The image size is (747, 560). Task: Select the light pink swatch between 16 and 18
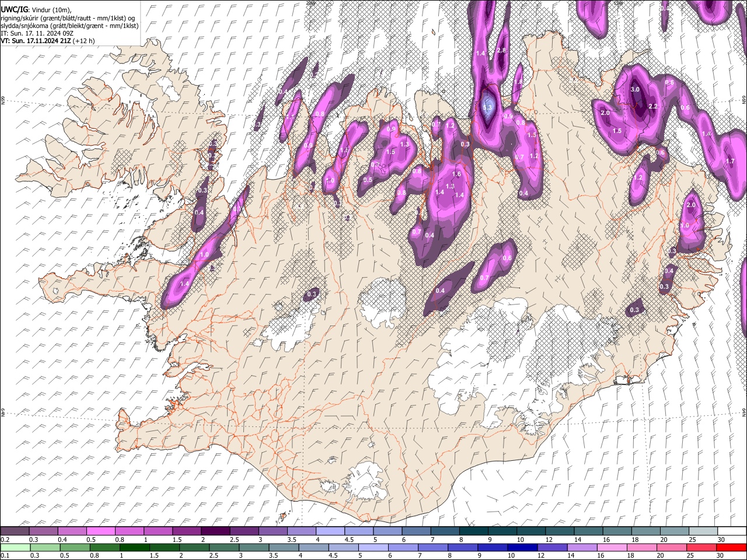[611, 547]
